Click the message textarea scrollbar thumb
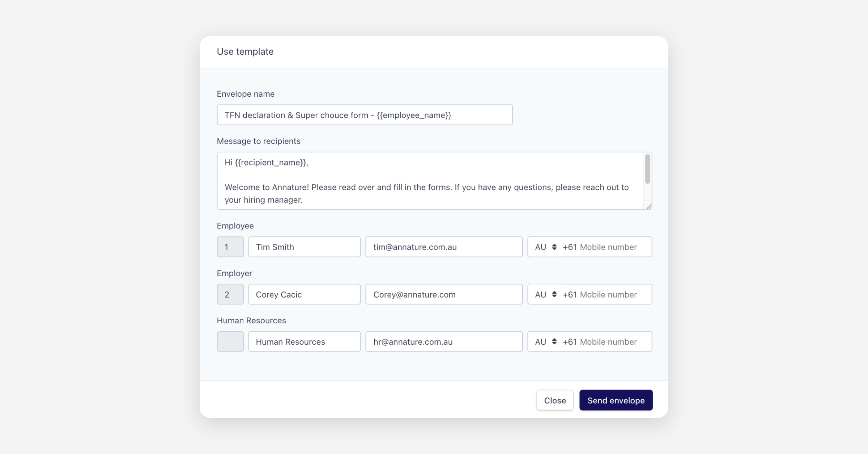Screen dimensions: 868x454 pos(647,169)
